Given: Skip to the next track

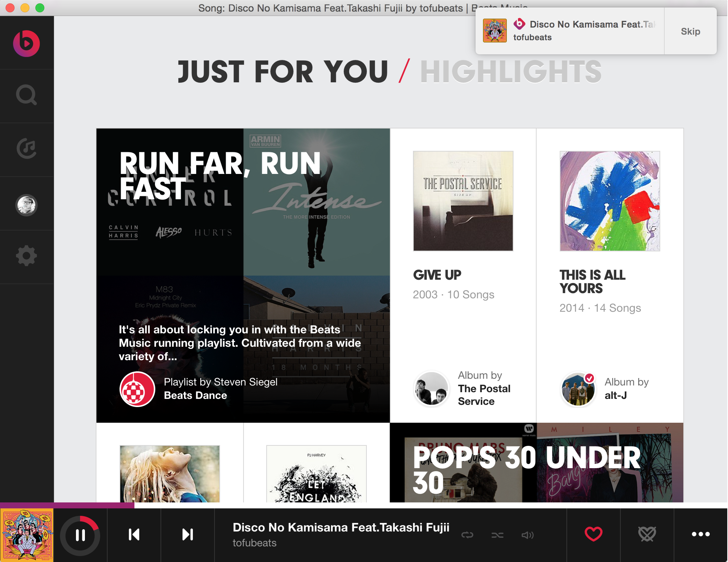Looking at the screenshot, I should point(188,535).
